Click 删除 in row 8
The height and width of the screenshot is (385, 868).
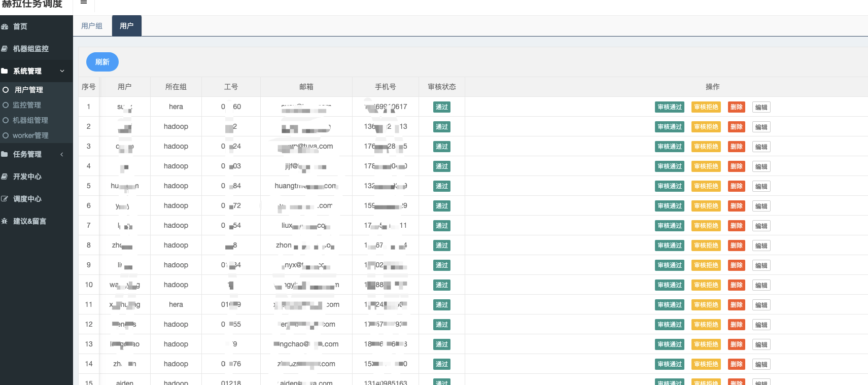pyautogui.click(x=737, y=246)
